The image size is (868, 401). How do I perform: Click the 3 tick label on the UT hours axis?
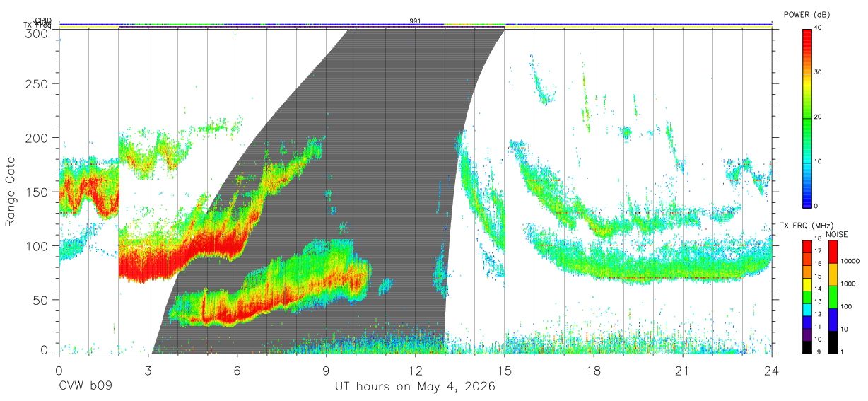[x=148, y=370]
